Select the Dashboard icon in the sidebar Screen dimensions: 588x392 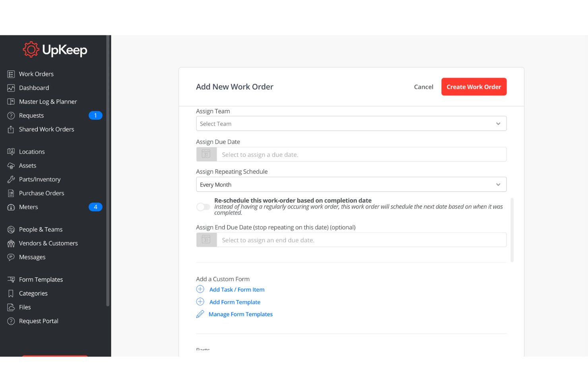(11, 88)
